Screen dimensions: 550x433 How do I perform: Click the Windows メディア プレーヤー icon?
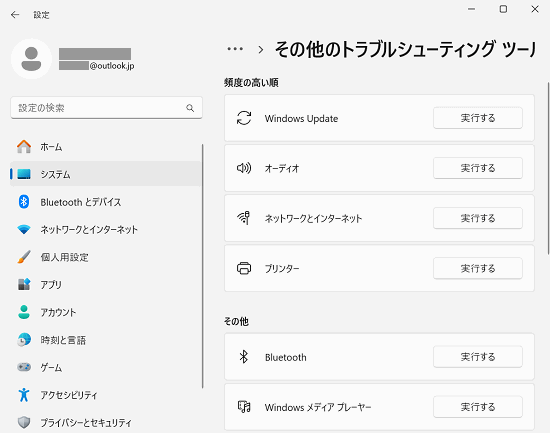pos(244,407)
